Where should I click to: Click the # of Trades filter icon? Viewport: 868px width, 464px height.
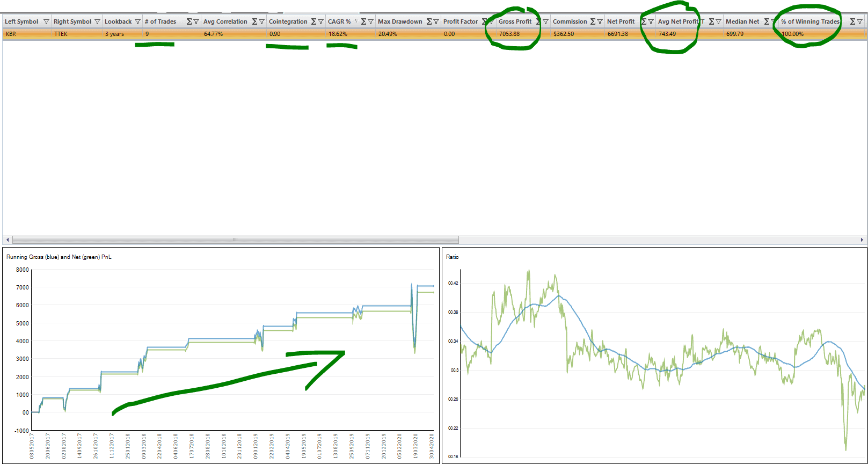coord(196,21)
